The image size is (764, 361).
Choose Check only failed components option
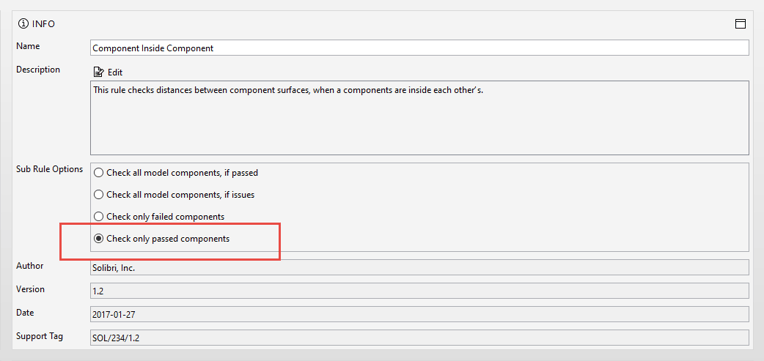coord(159,216)
